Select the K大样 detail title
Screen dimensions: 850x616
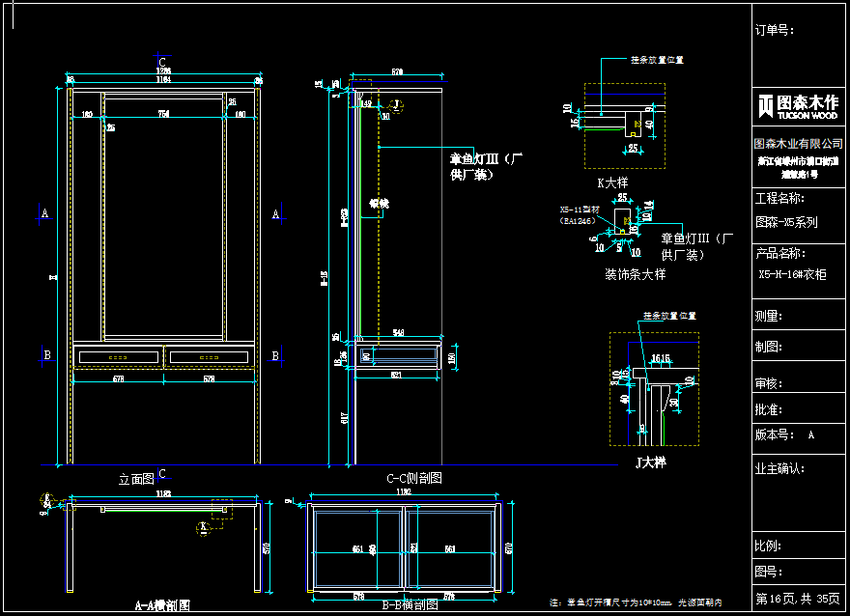point(612,182)
